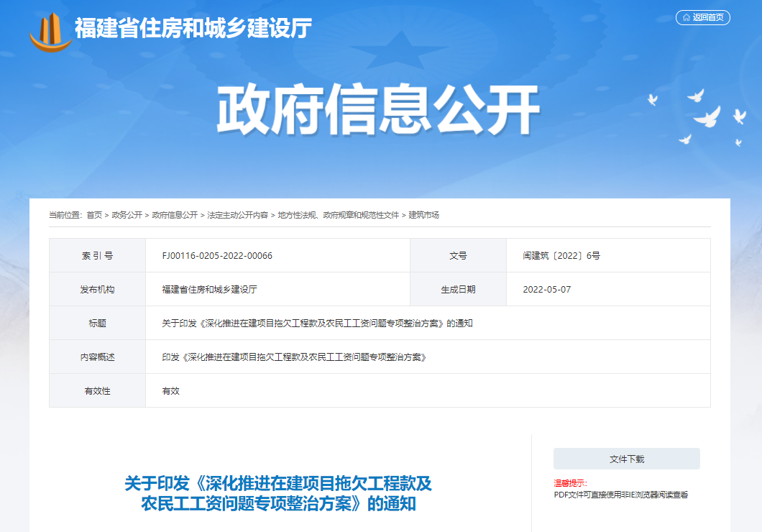Screen dimensions: 762x532
Task: Open 地方性法规、政府规章和规范性文件 breadcrumb link
Action: pyautogui.click(x=338, y=215)
